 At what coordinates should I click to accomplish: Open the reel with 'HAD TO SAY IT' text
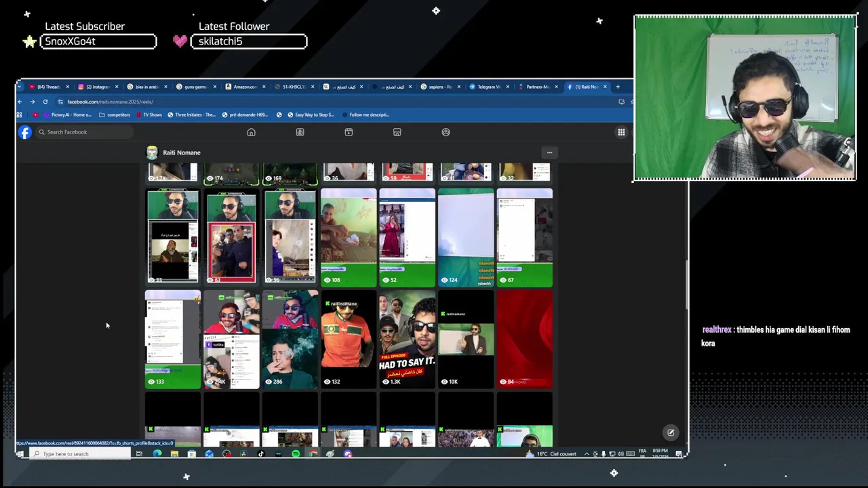click(407, 339)
